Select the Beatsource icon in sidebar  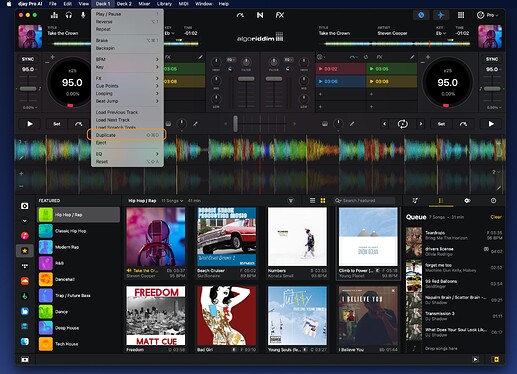click(25, 311)
